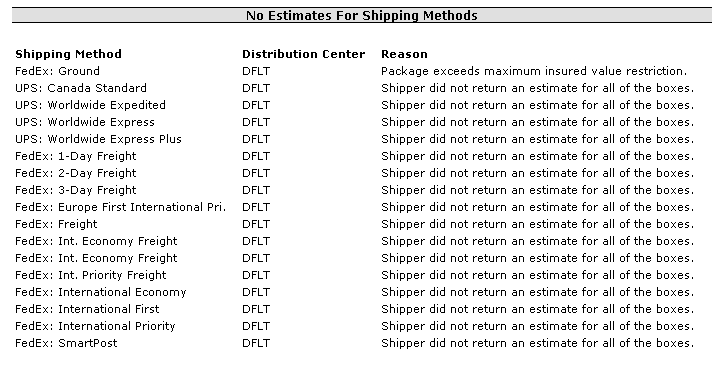718x371 pixels.
Task: Select UPS: Worldwide Expedited shipping method
Action: click(90, 105)
